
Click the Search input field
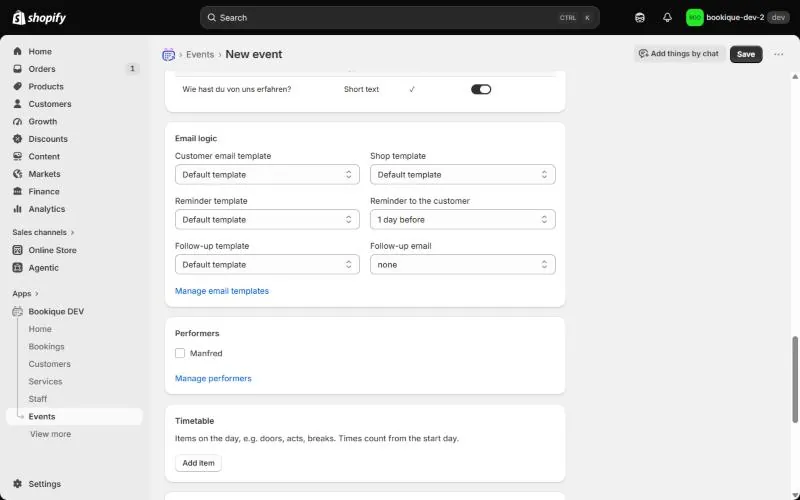click(x=399, y=18)
